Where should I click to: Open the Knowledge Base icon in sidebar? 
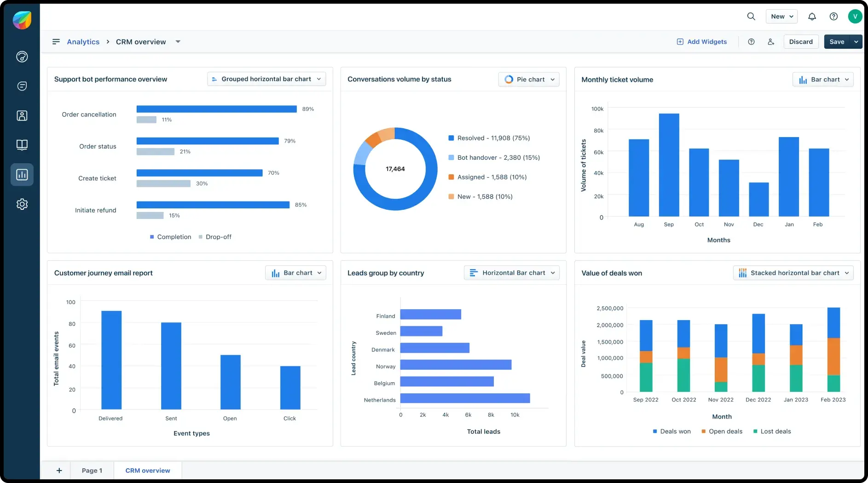(x=22, y=145)
